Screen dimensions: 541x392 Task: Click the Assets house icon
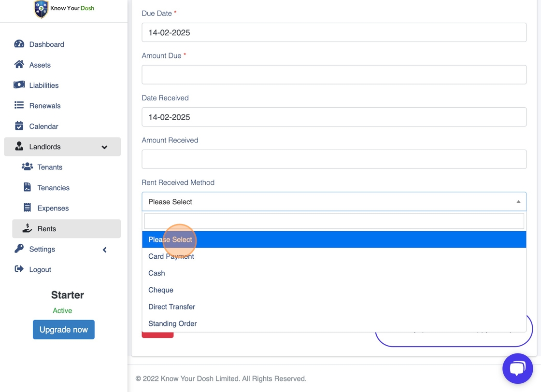pyautogui.click(x=19, y=64)
